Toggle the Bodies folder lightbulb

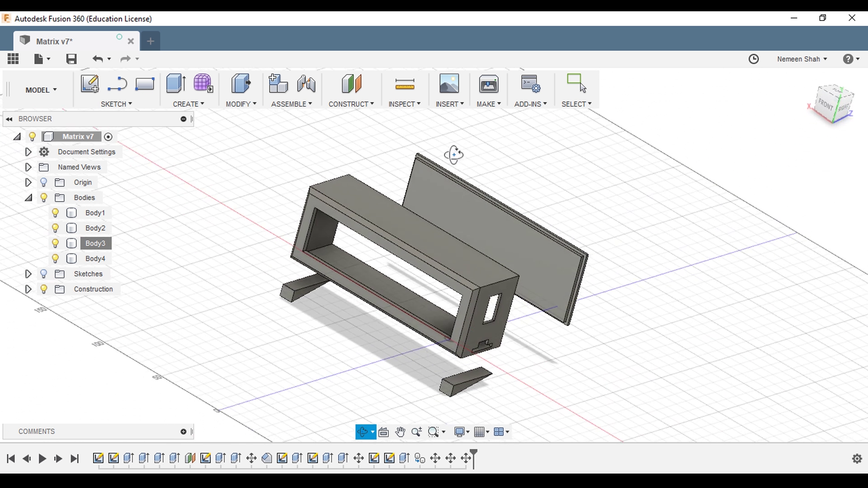pos(44,197)
